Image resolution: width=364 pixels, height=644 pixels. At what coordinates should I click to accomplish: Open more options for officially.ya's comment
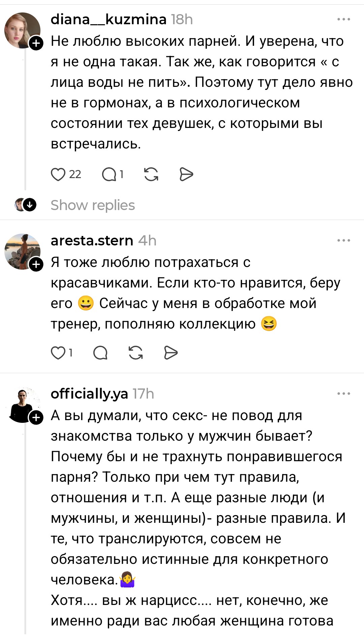tap(343, 394)
